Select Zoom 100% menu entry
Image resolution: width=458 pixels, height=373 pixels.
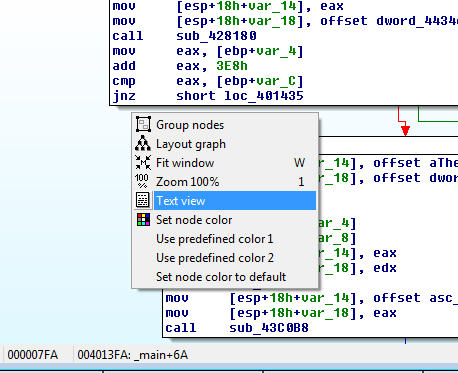coord(225,182)
